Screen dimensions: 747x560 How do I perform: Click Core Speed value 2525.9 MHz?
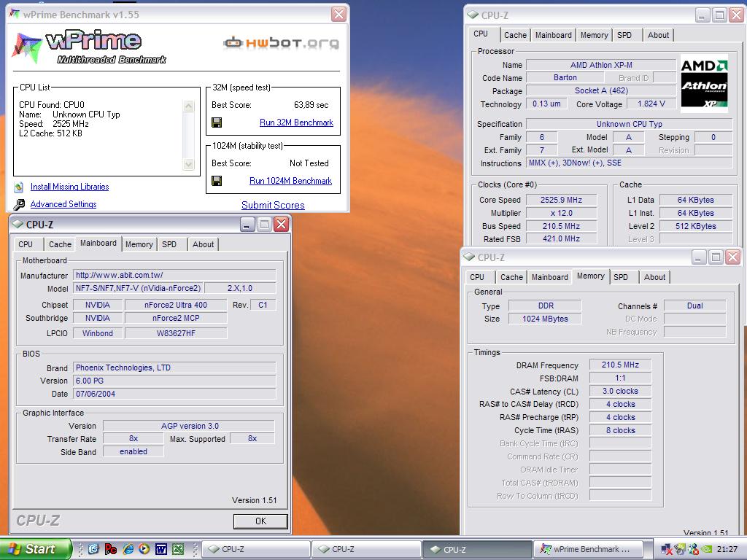561,200
